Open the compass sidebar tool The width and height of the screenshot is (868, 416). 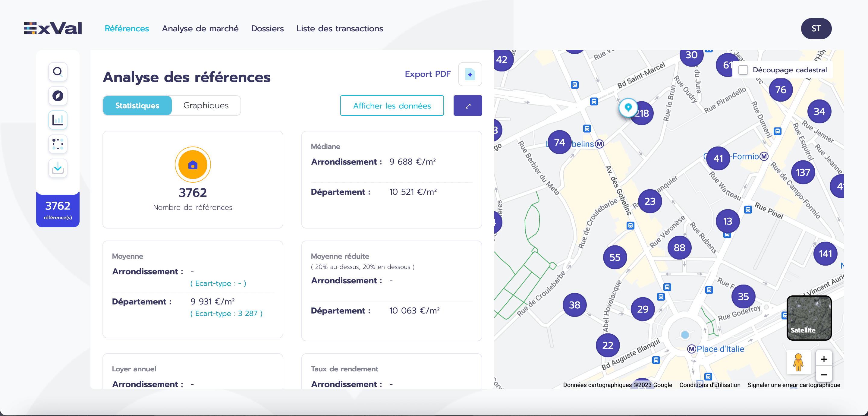coord(58,96)
